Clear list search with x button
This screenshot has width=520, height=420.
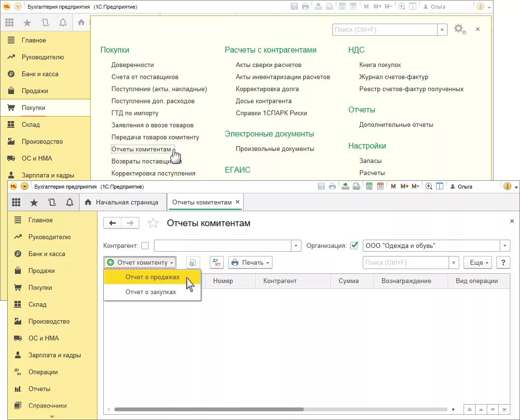pyautogui.click(x=453, y=262)
